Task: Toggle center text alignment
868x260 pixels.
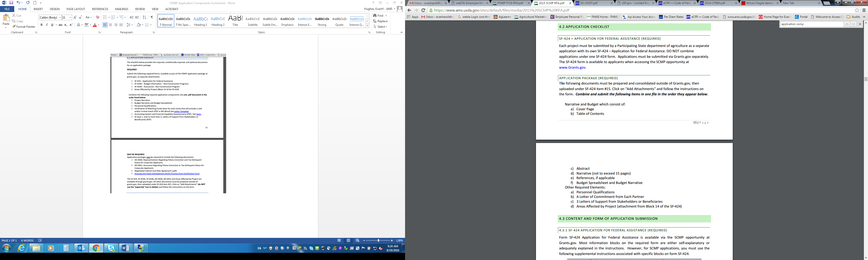Action: 110,25
